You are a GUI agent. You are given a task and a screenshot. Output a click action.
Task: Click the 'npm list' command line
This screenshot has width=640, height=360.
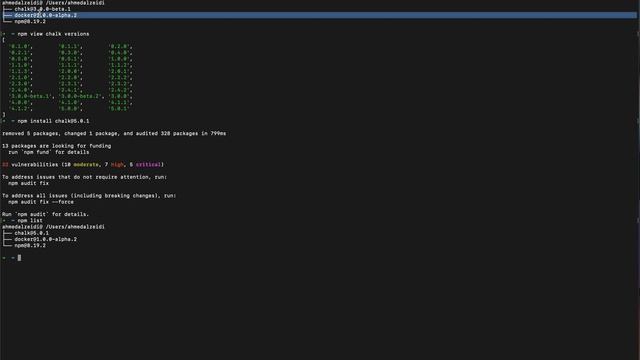coord(30,221)
